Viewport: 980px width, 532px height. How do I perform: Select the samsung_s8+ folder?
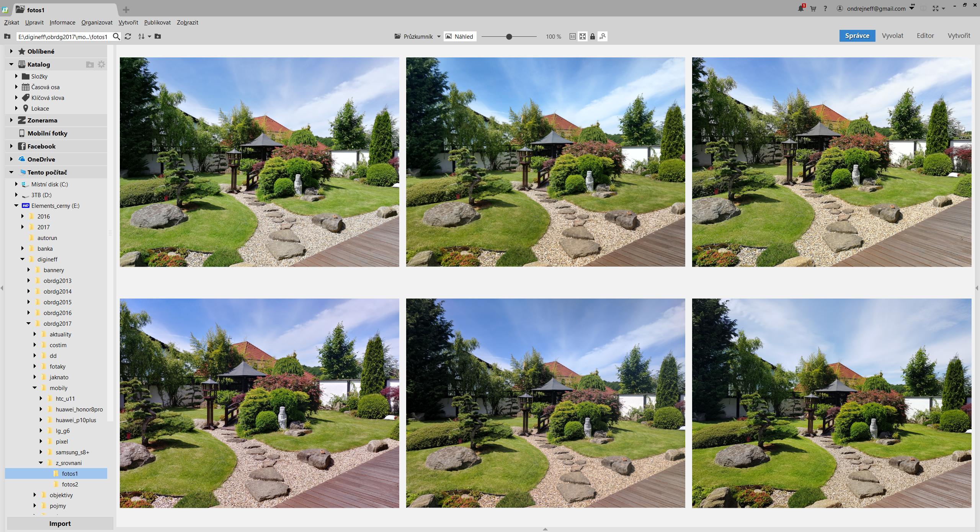[72, 452]
